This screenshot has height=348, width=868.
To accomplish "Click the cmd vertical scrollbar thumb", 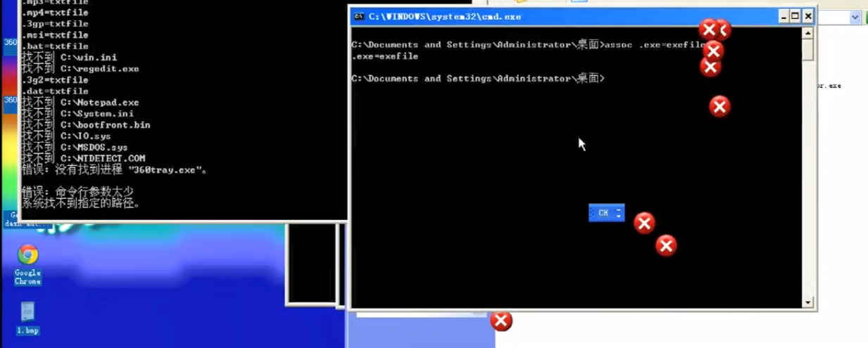I will coord(807,49).
